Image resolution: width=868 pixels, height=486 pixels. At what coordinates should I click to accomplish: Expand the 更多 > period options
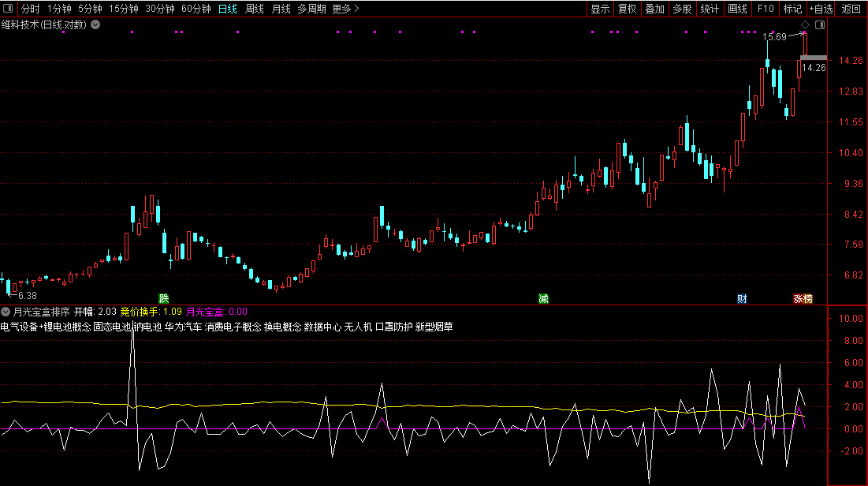345,9
